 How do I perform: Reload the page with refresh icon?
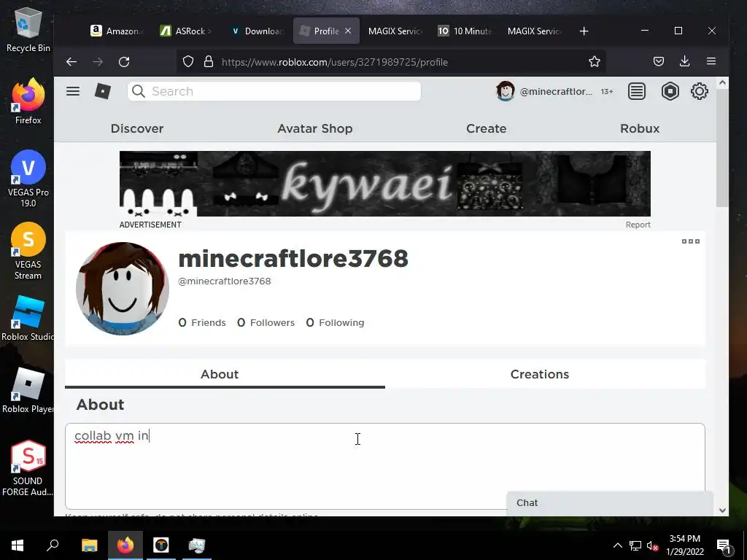click(124, 62)
